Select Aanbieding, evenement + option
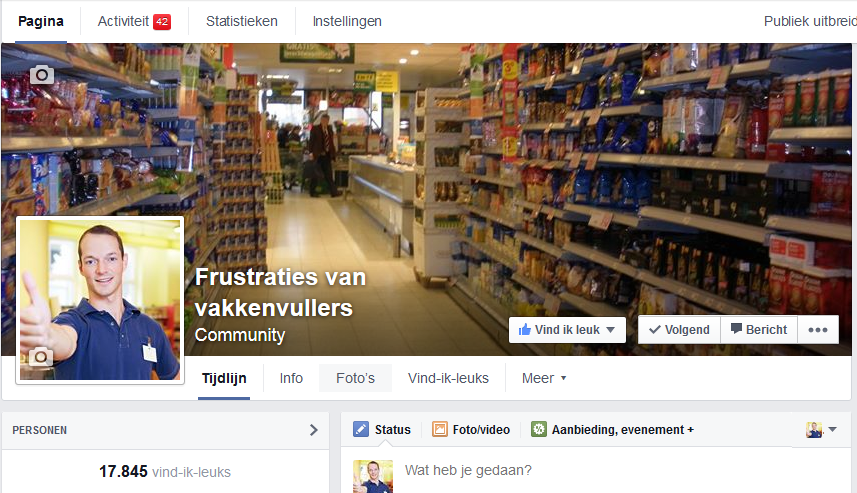This screenshot has height=493, width=857. (612, 430)
